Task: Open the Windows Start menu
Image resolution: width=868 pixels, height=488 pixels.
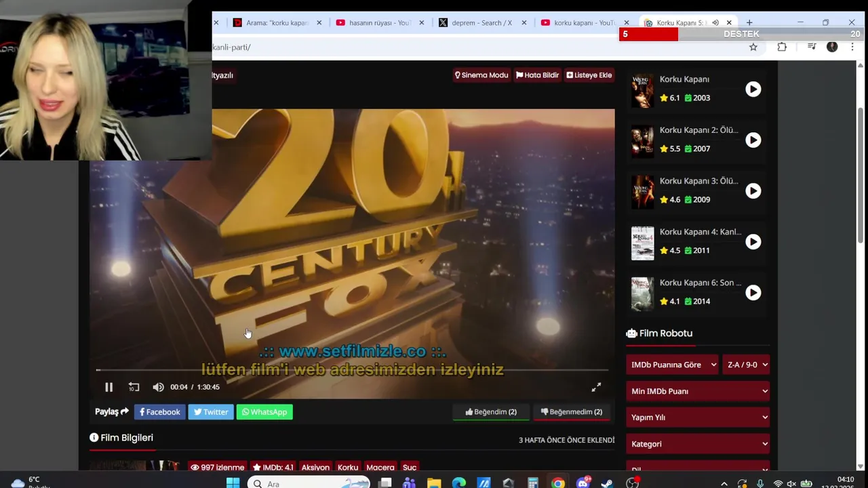Action: coord(233,483)
